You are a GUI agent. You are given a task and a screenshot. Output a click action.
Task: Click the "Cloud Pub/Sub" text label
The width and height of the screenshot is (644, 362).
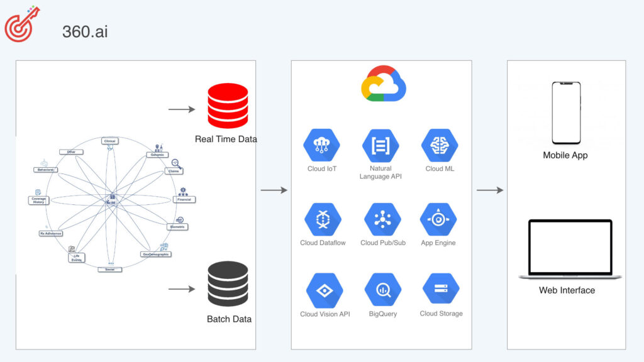point(383,243)
